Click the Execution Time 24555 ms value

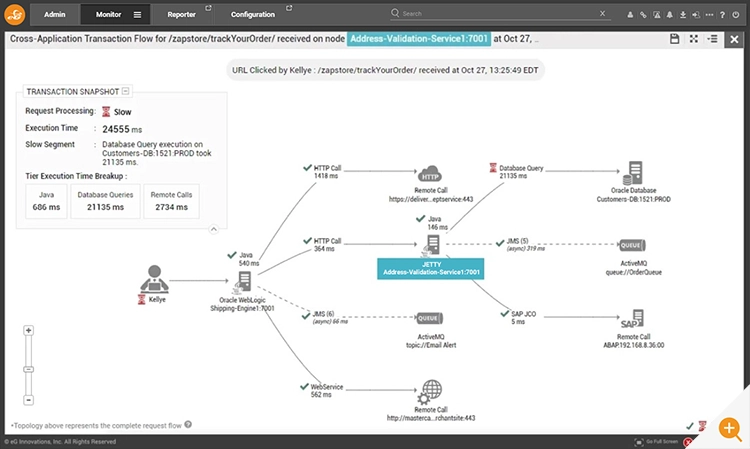[122, 129]
